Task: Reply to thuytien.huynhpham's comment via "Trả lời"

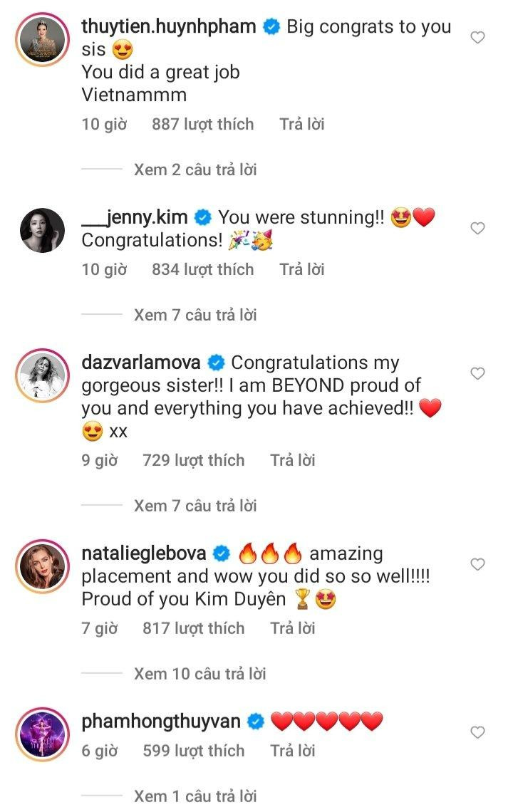Action: coord(302,124)
